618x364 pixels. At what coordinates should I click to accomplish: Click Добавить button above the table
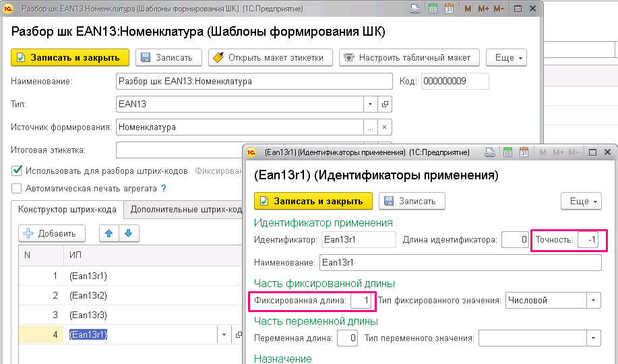(52, 233)
